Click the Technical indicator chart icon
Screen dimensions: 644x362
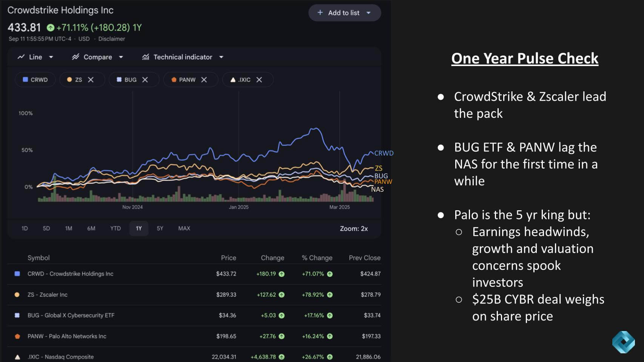(x=145, y=57)
